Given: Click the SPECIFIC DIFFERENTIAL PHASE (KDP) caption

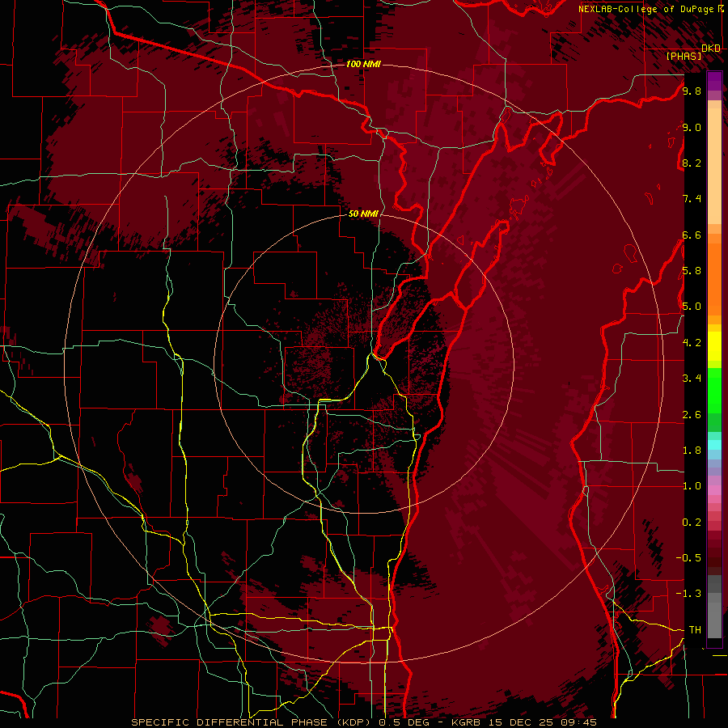Looking at the screenshot, I should click(x=253, y=722).
